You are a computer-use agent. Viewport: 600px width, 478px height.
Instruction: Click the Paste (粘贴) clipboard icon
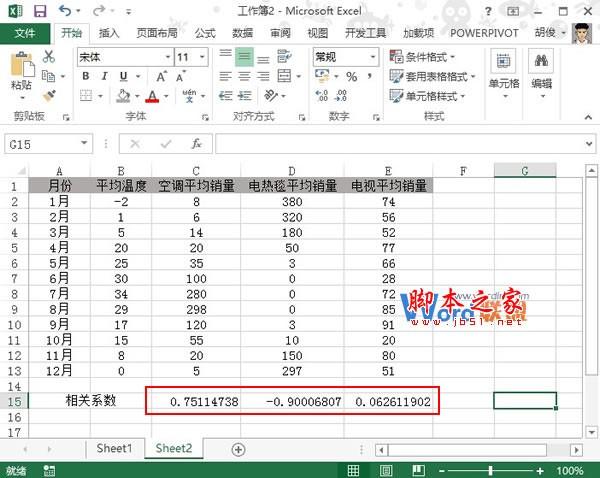tap(22, 64)
